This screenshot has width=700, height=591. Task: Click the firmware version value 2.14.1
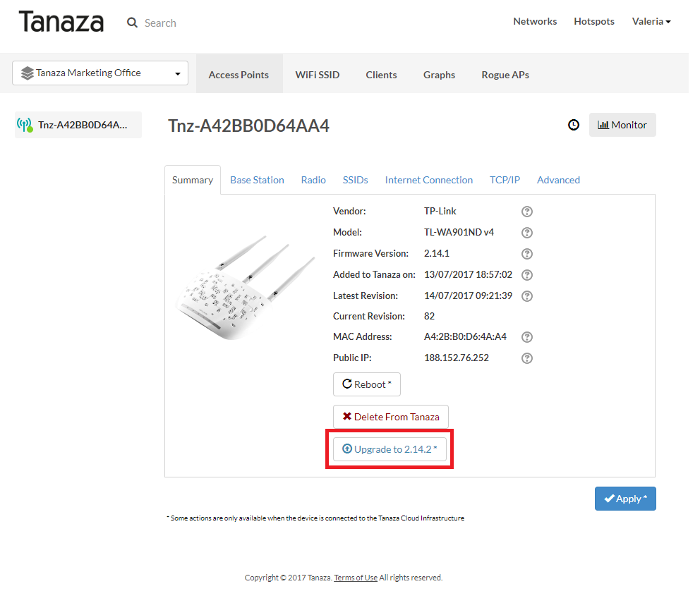[437, 253]
